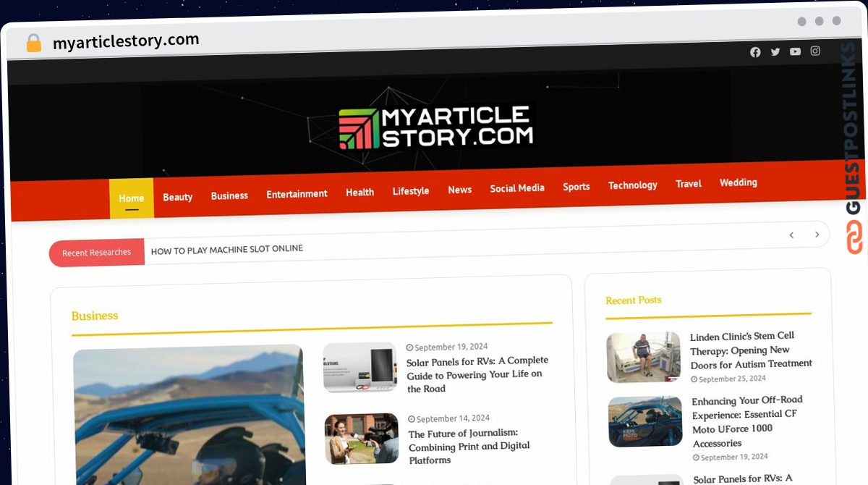Open the Twitter social icon
The width and height of the screenshot is (868, 485).
pos(775,52)
